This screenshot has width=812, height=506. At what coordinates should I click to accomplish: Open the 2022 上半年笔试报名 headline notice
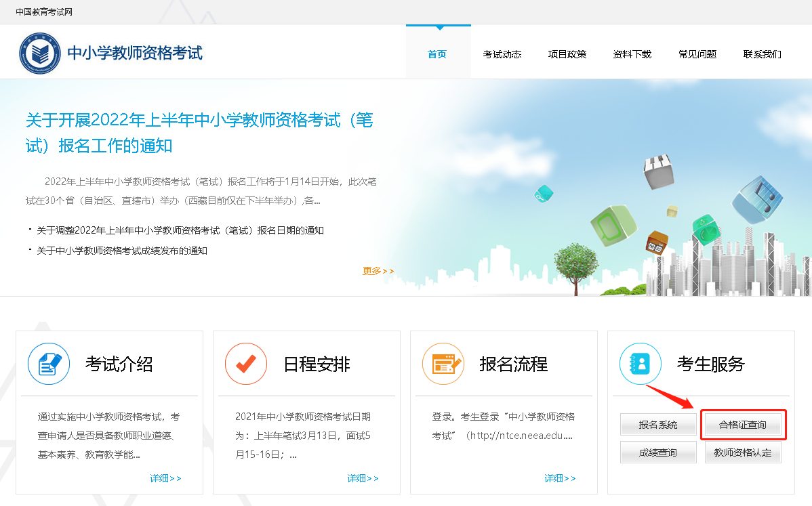point(199,132)
